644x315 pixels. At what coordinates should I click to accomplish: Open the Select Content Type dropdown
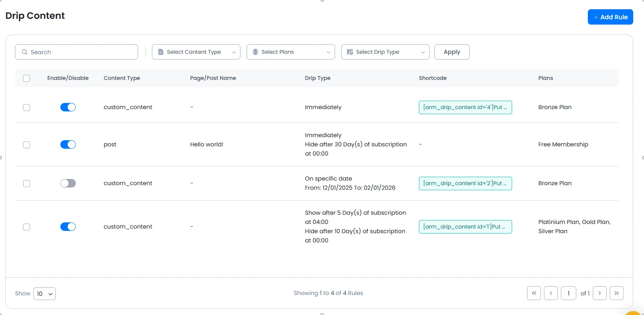(x=196, y=52)
